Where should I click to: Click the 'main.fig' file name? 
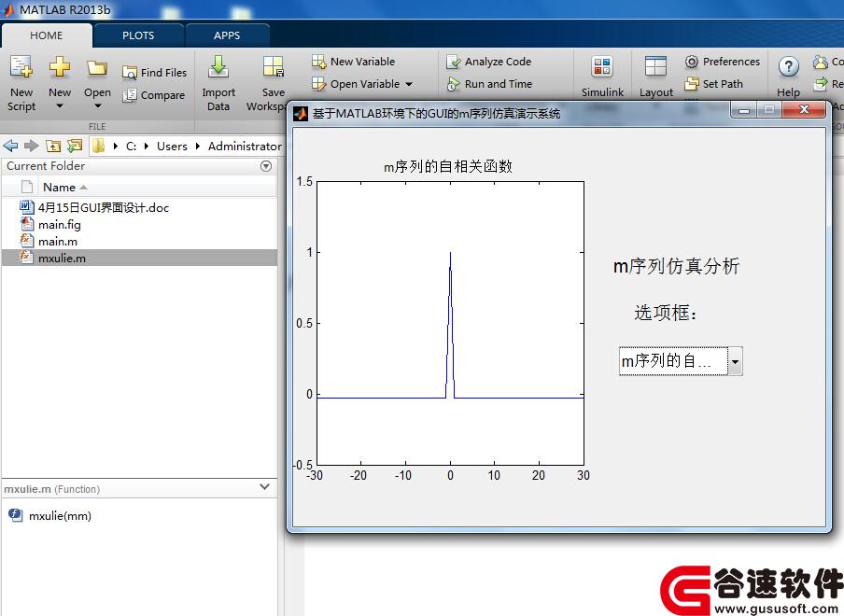(60, 224)
